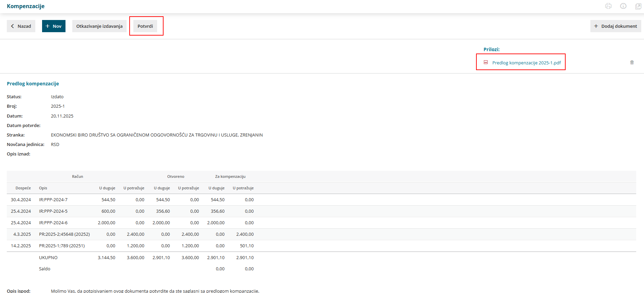Image resolution: width=644 pixels, height=293 pixels.
Task: Click the date 20.11.2025
Action: 62,116
